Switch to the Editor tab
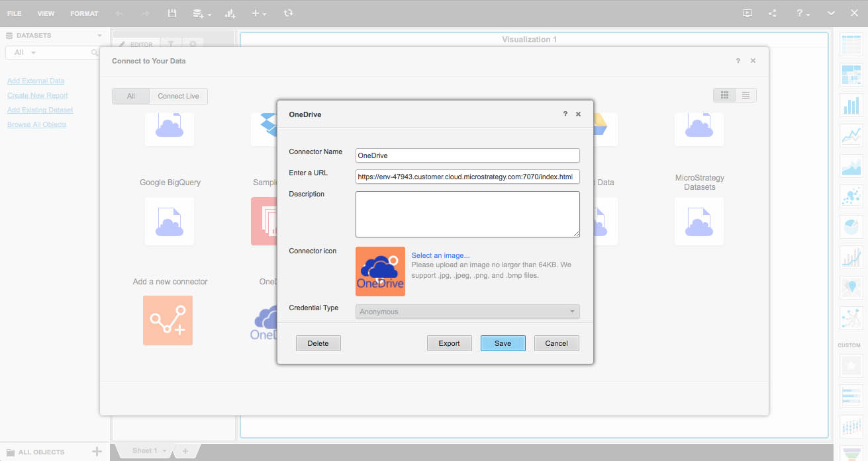This screenshot has width=868, height=461. [x=136, y=44]
